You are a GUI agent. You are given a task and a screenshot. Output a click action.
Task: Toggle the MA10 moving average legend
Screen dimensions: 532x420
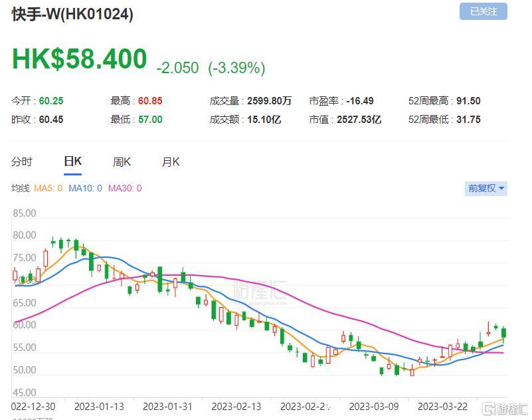coord(85,188)
